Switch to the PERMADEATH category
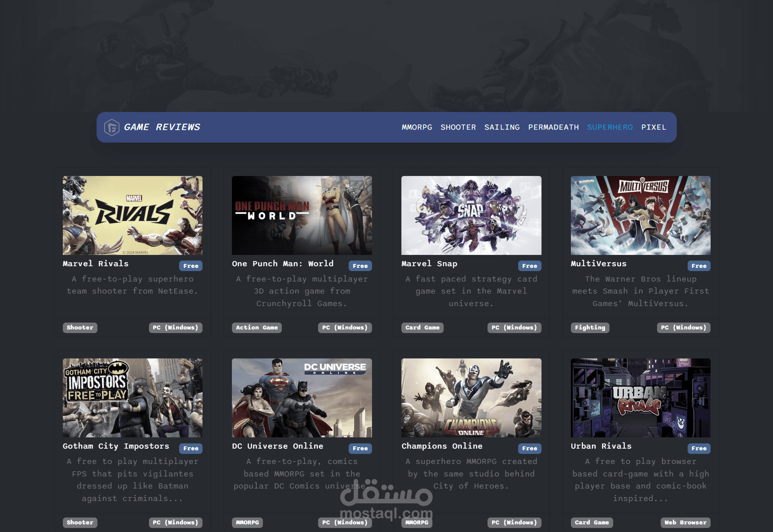The width and height of the screenshot is (773, 532). point(554,127)
